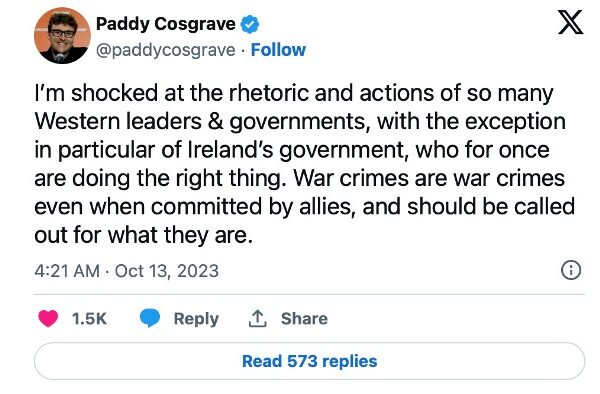
Task: Open the tweet info circle icon
Action: pyautogui.click(x=571, y=270)
